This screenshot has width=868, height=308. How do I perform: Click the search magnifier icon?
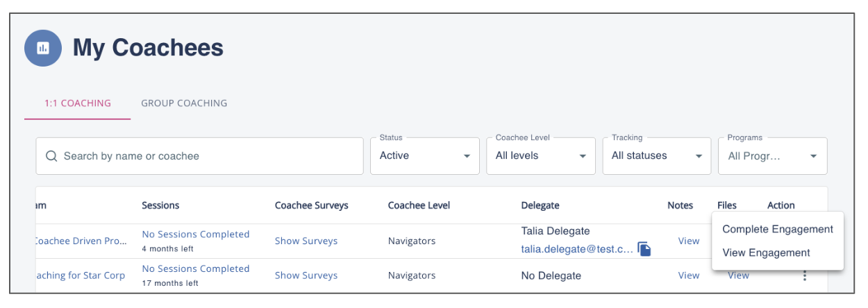pos(51,156)
